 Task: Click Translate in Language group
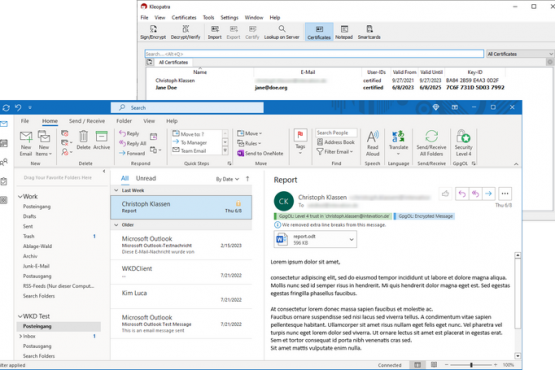(x=399, y=143)
